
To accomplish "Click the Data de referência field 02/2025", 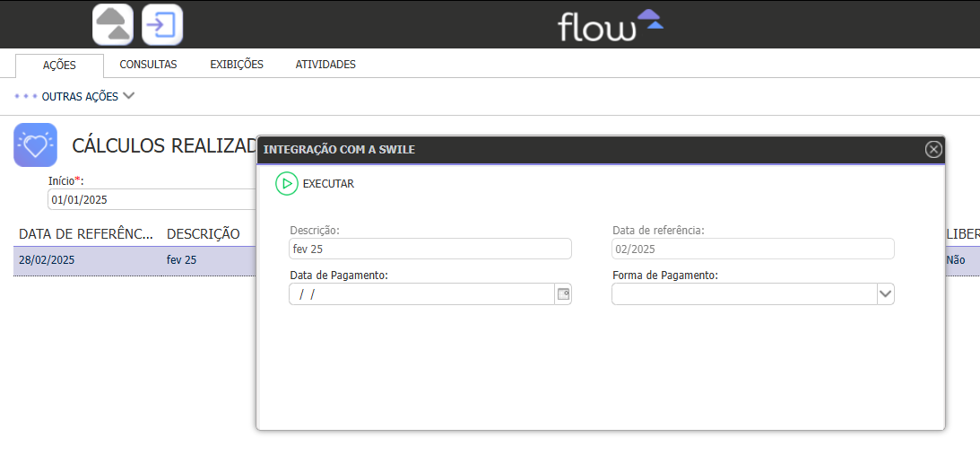I will coord(753,249).
